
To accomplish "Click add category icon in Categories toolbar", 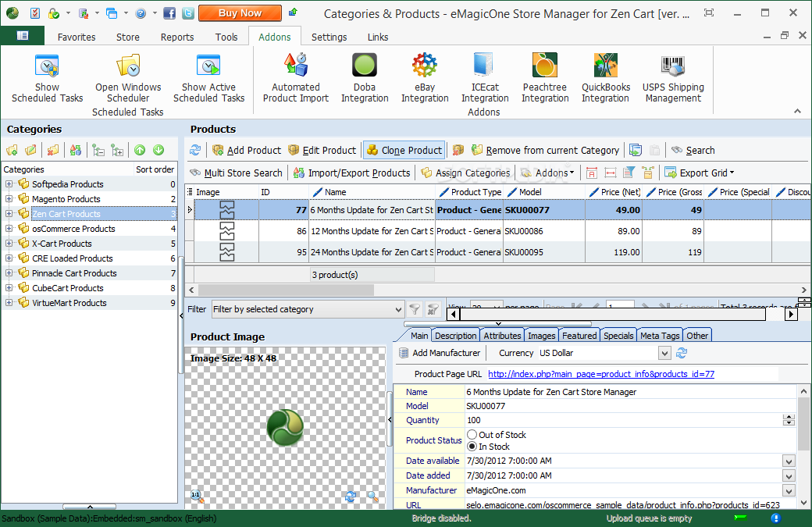I will pyautogui.click(x=12, y=150).
